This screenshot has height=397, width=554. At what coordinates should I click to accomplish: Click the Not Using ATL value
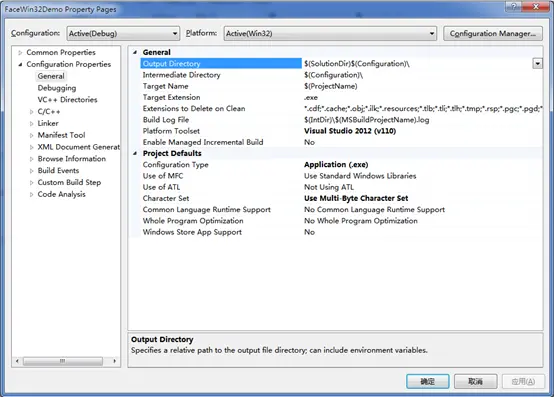click(329, 187)
